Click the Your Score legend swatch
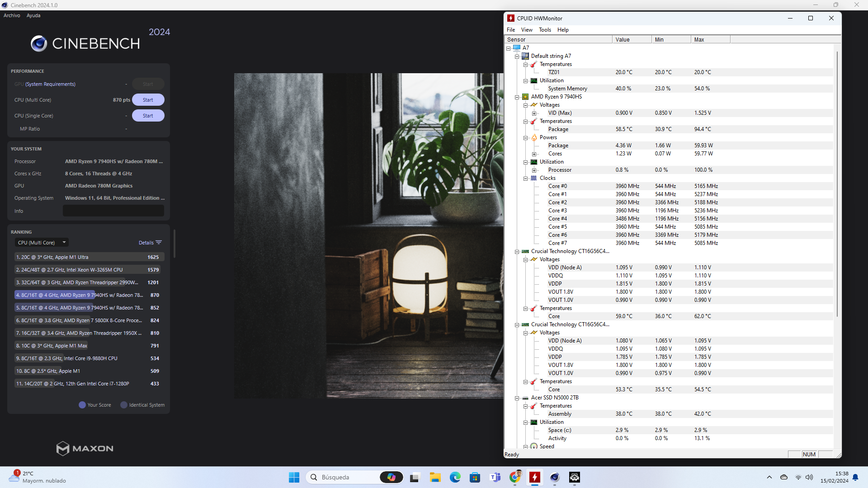868x488 pixels. click(x=82, y=405)
